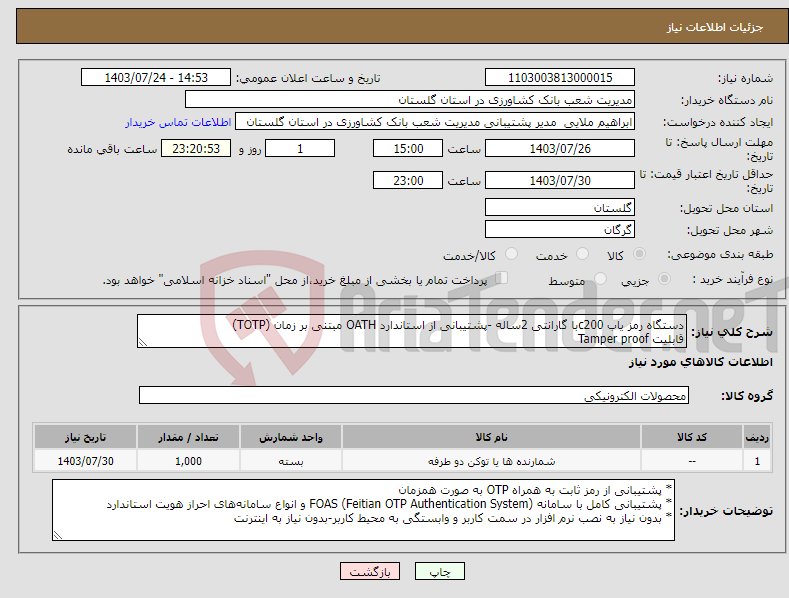The height and width of the screenshot is (598, 789).
Task: Click the ساعت باقی مانده label
Action: (x=112, y=150)
